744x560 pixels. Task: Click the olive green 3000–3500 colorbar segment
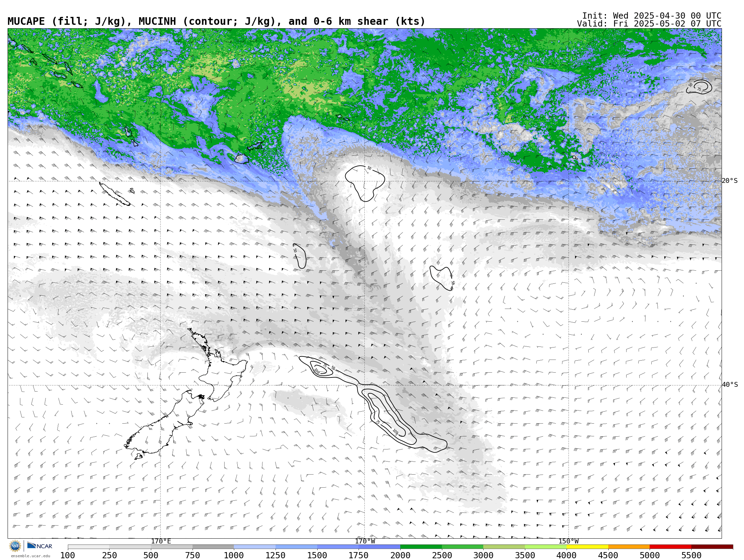coord(504,547)
